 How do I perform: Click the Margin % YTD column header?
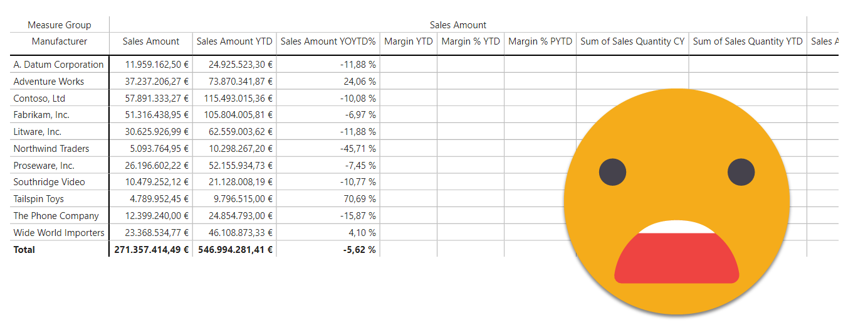471,41
